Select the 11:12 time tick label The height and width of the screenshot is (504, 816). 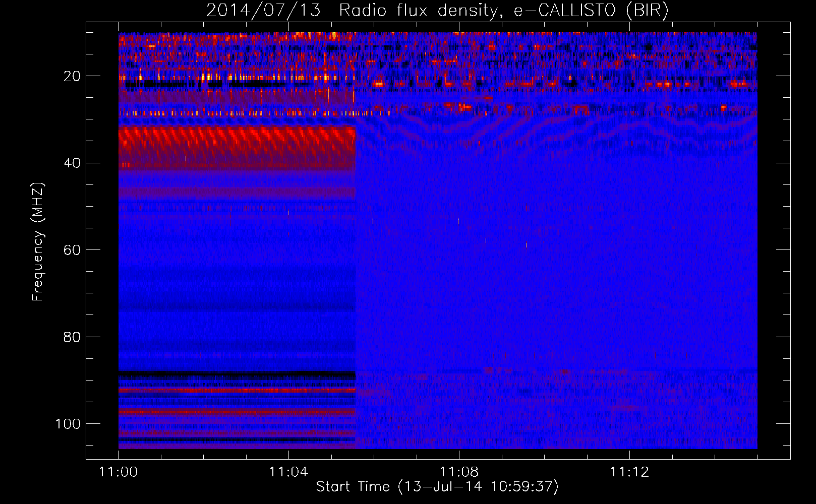tap(629, 472)
